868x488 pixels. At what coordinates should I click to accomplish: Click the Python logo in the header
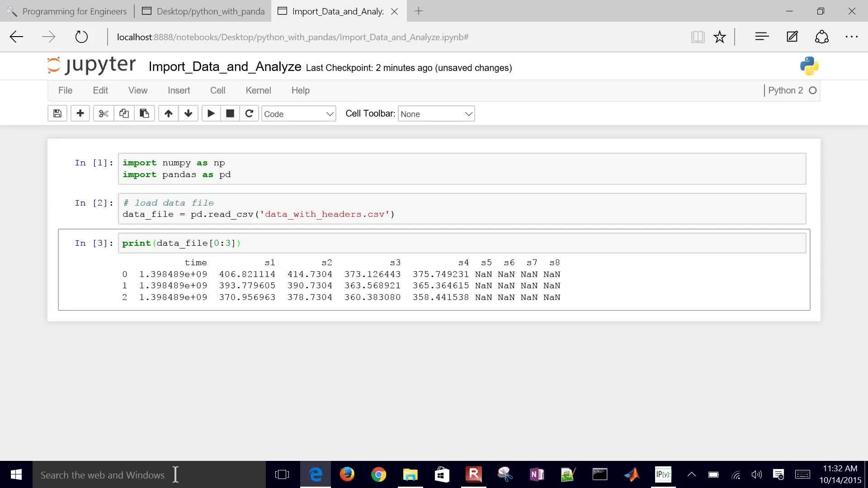click(809, 66)
